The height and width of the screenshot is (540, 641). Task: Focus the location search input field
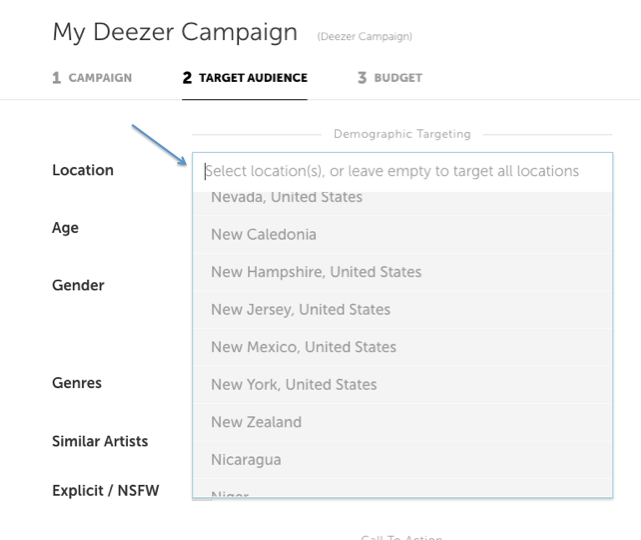pyautogui.click(x=402, y=171)
